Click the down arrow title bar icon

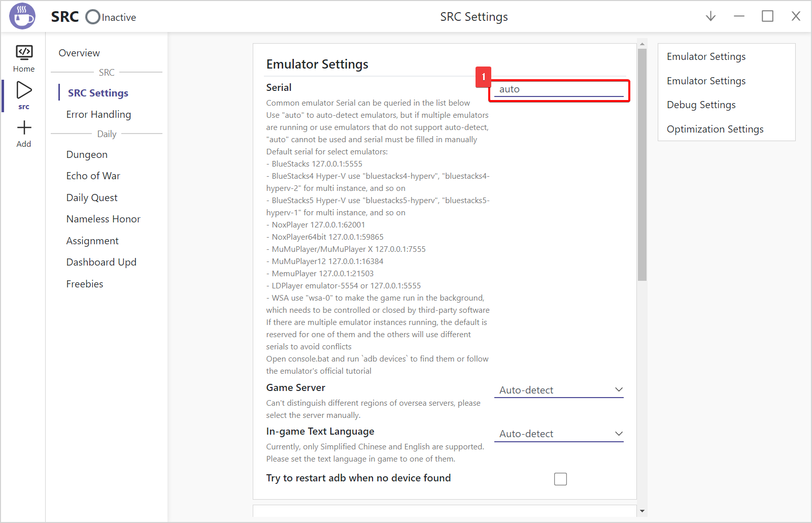(710, 16)
